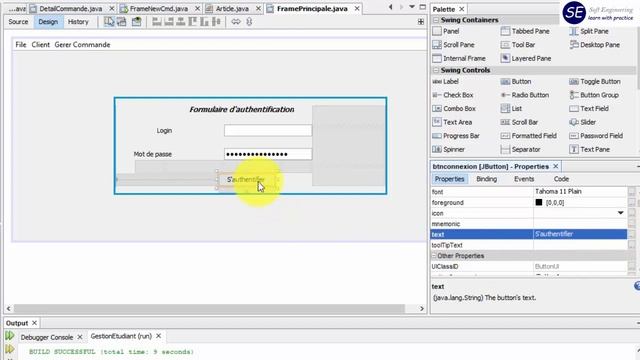Viewport: 640px width, 360px height.
Task: Pick Radio Button from the palette
Action: pos(525,95)
